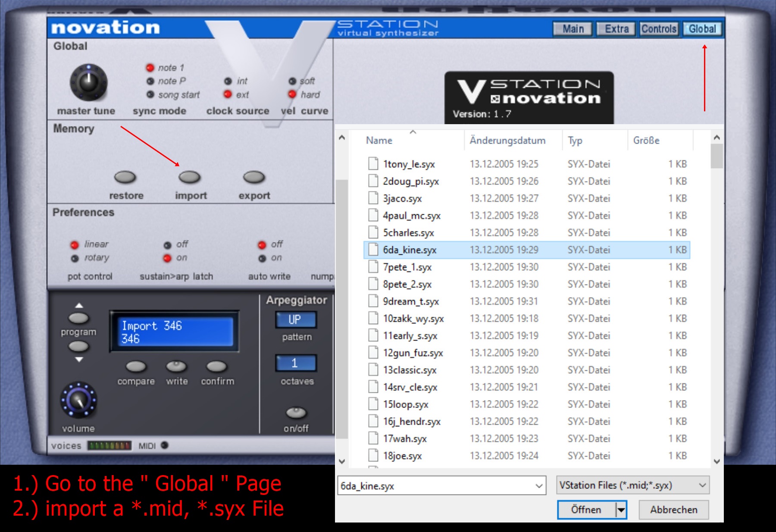Sort files by Änderungsdatum column
This screenshot has width=776, height=532.
(507, 140)
